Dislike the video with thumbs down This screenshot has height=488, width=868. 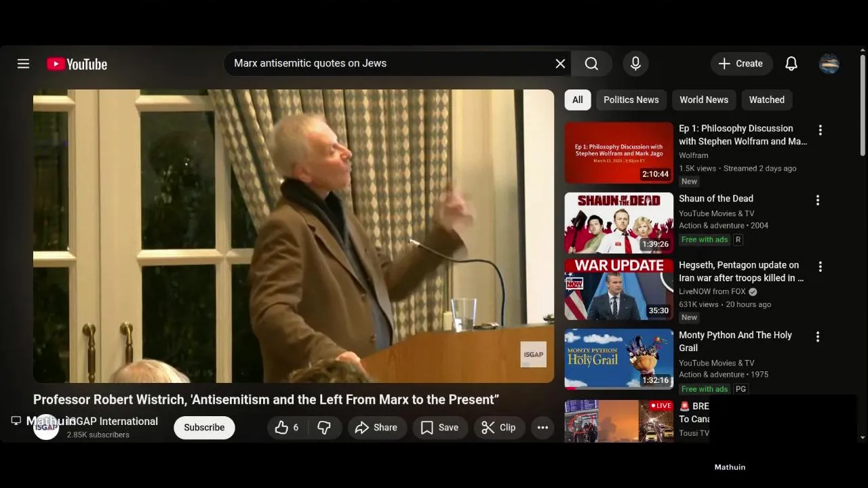[x=324, y=428]
